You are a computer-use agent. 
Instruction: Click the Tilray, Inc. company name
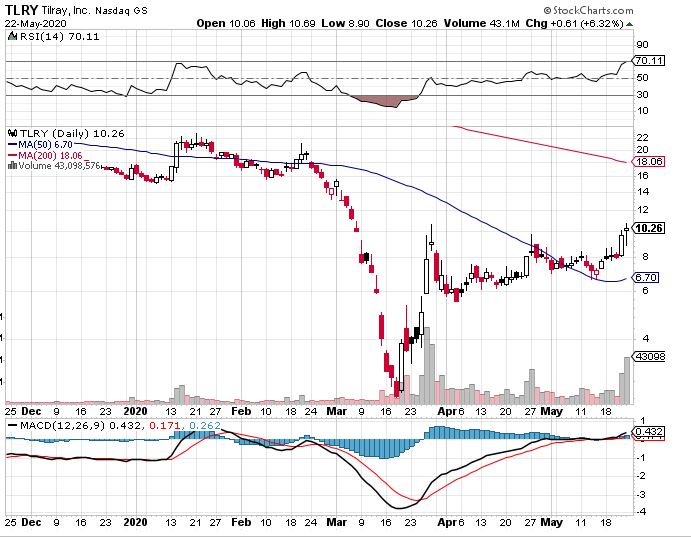coord(66,11)
